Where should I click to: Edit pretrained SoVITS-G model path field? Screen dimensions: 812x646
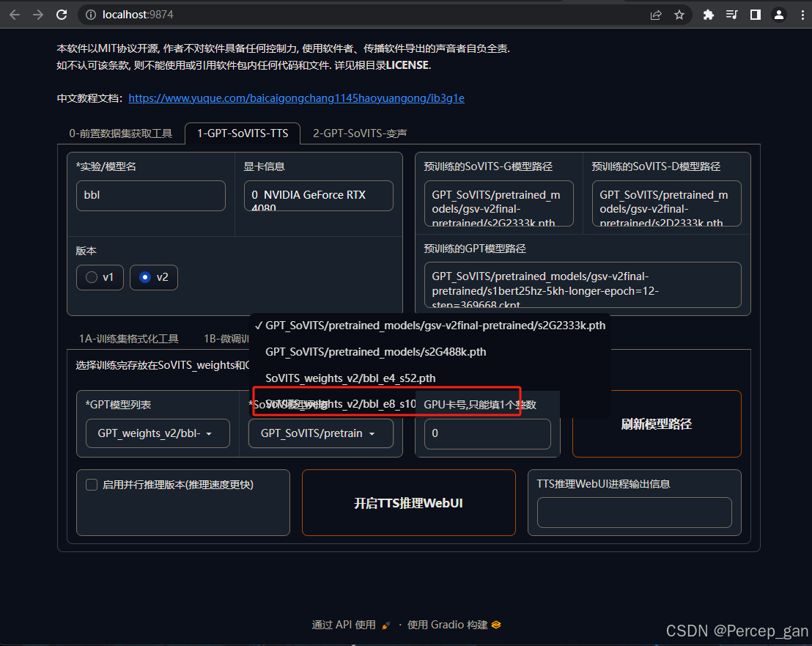click(498, 204)
